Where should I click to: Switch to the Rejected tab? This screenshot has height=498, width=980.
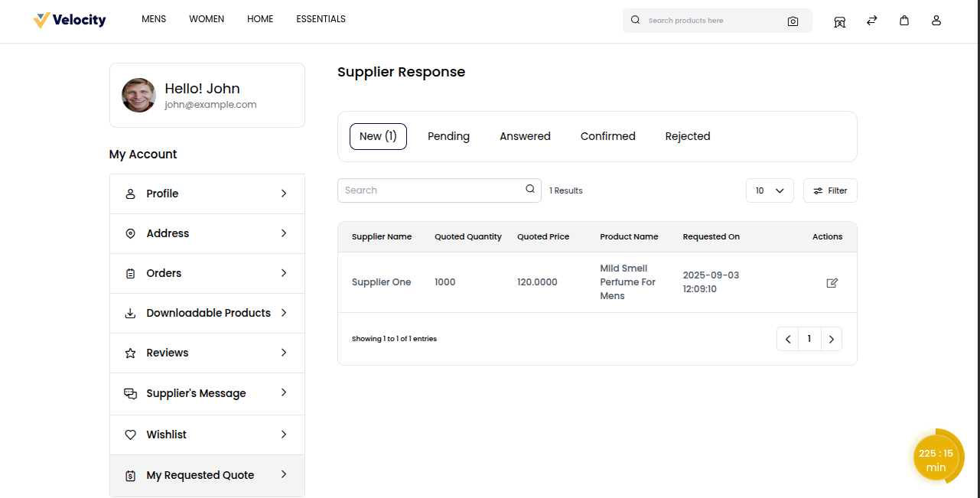tap(687, 135)
